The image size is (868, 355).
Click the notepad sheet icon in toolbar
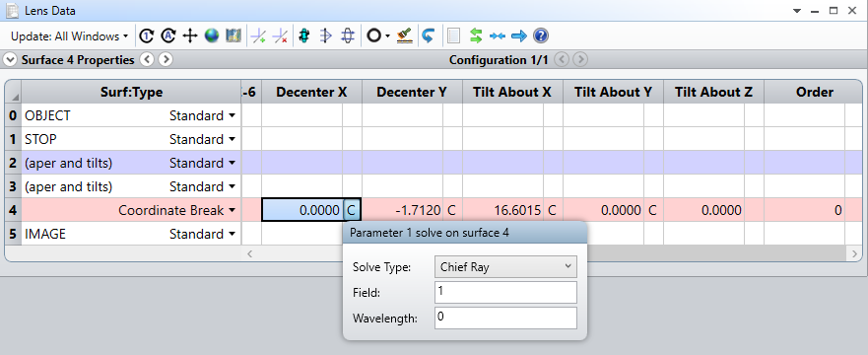[x=453, y=36]
